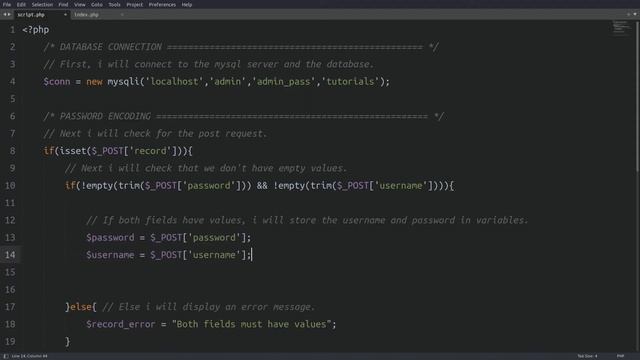Click the 'record' string on line 8
The height and width of the screenshot is (360, 640).
150,151
